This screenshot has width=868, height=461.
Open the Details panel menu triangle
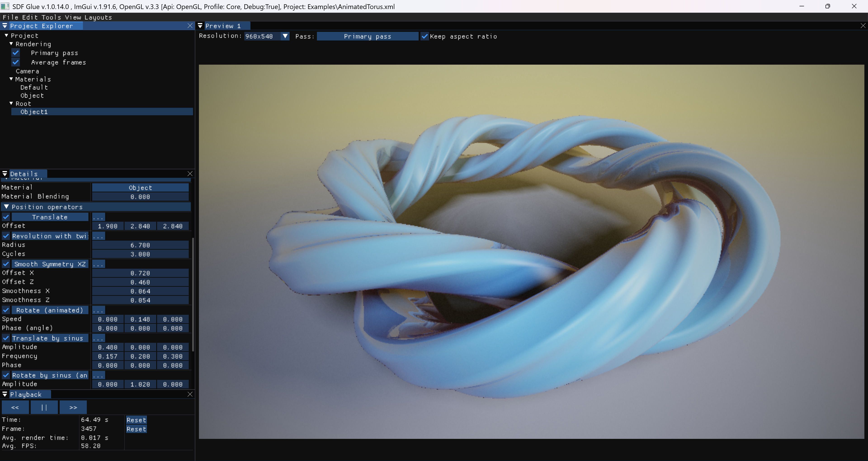[5, 174]
